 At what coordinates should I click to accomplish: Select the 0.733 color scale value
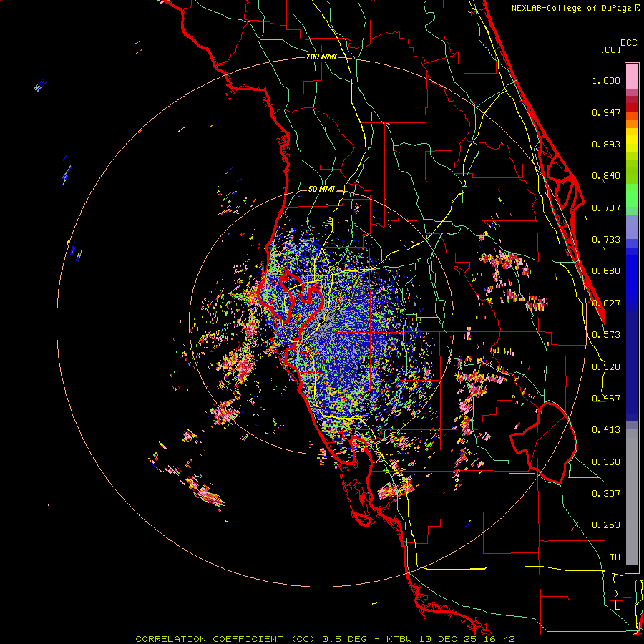(x=606, y=240)
